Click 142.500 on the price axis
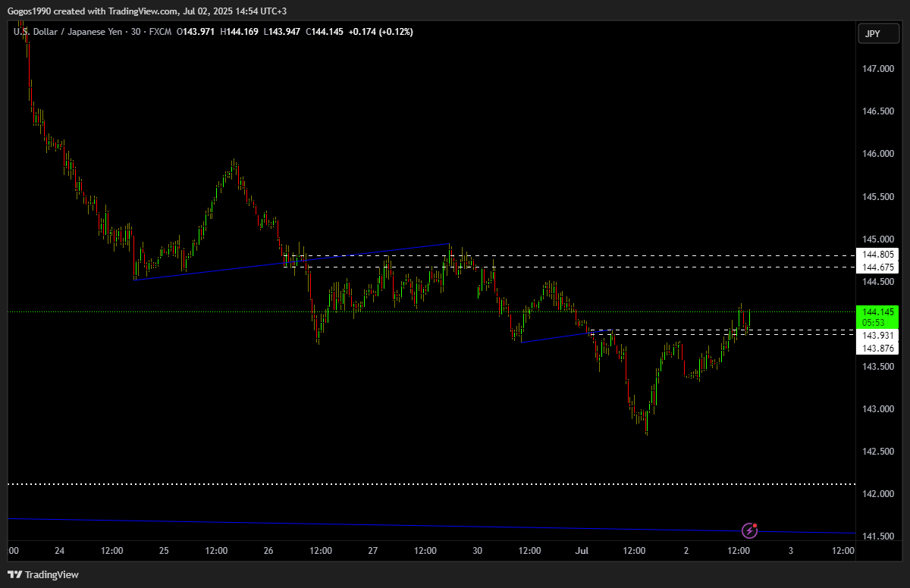This screenshot has width=910, height=588. [x=878, y=452]
